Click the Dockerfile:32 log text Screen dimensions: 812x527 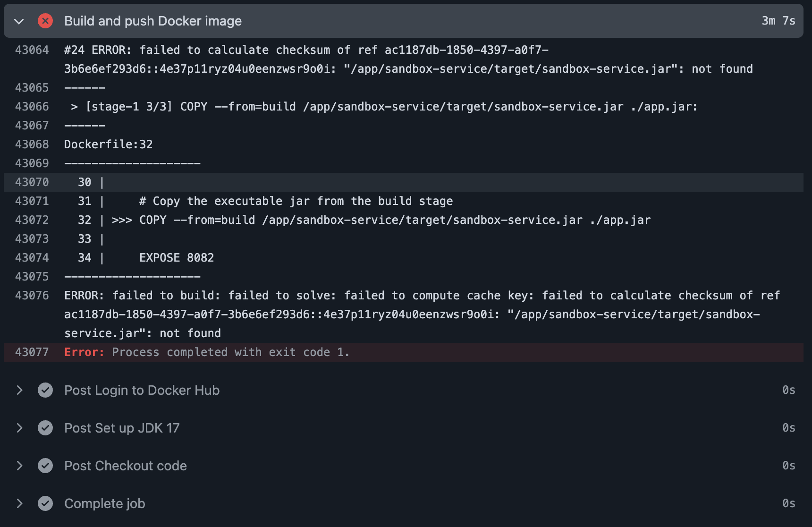(108, 144)
